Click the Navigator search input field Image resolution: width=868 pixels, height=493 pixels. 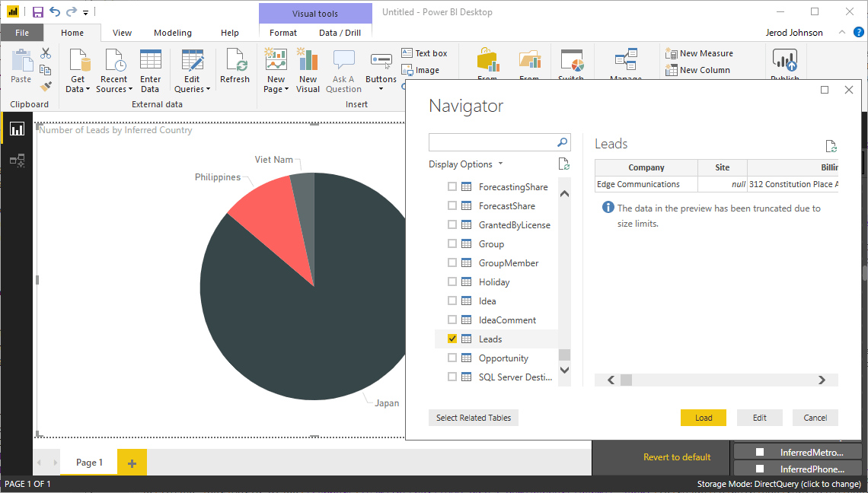pos(493,142)
